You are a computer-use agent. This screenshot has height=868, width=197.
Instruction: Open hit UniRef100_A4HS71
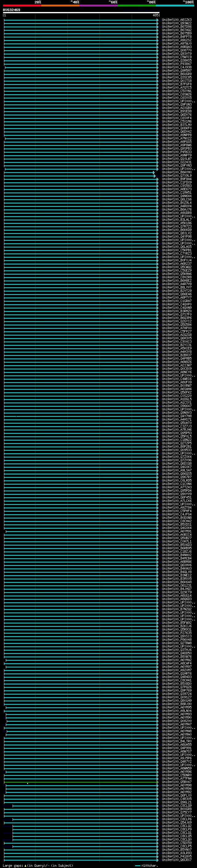177,419
